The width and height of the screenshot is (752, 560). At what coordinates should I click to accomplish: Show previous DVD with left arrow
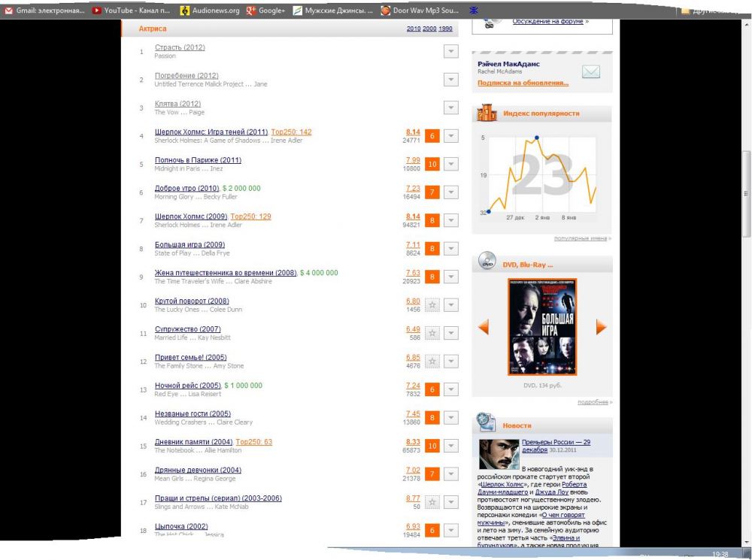tap(484, 327)
